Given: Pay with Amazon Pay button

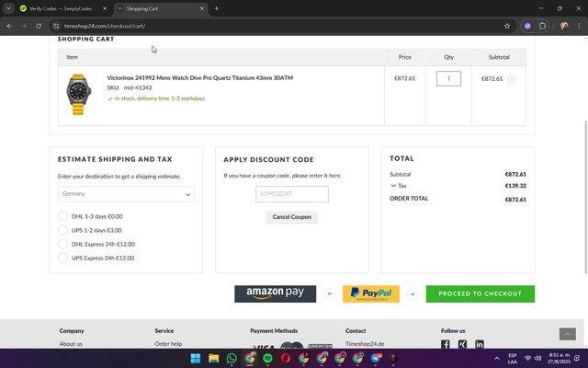Looking at the screenshot, I should (x=276, y=293).
